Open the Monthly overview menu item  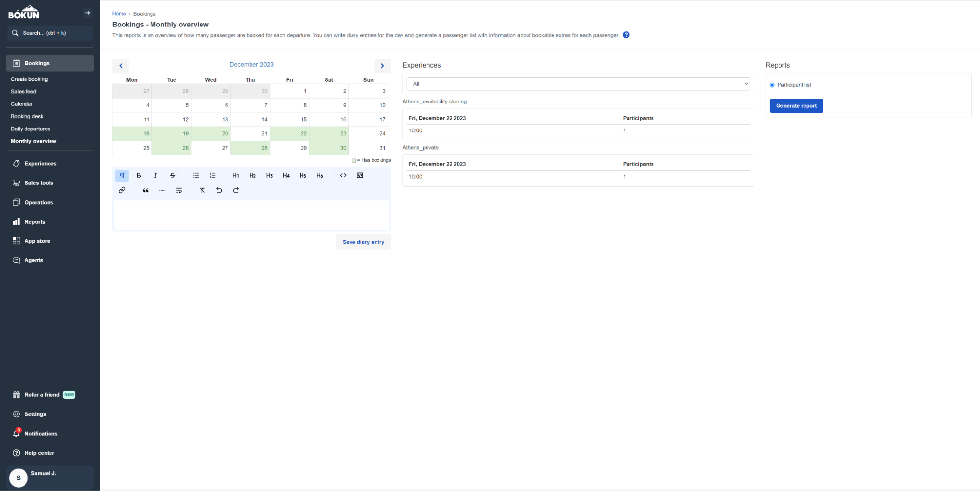pos(33,141)
